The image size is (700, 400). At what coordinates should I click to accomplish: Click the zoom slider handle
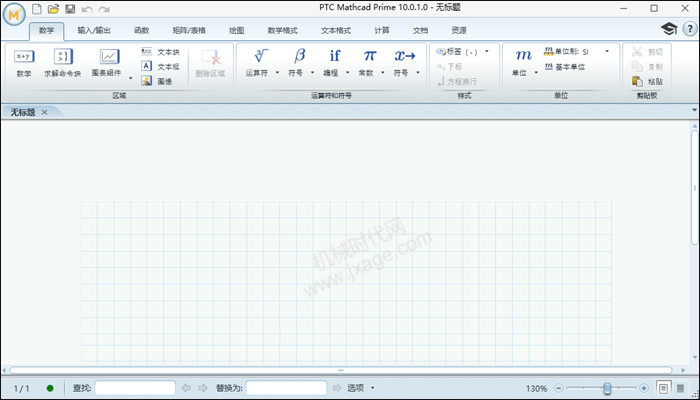point(607,388)
